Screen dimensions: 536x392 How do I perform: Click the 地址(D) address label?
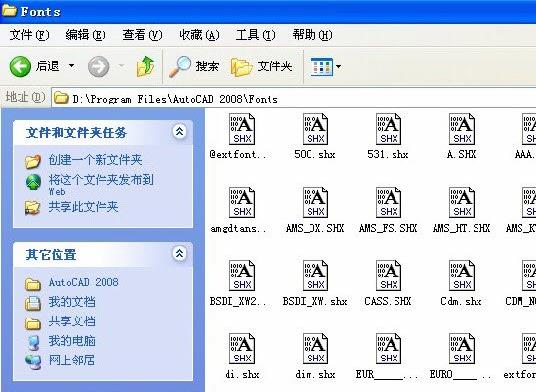pyautogui.click(x=26, y=97)
